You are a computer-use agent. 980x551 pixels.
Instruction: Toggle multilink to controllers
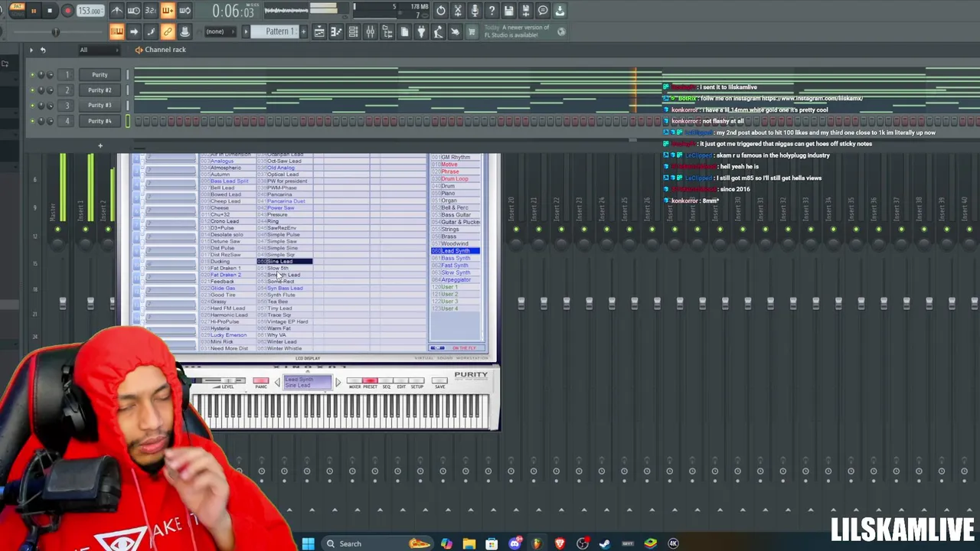pyautogui.click(x=168, y=31)
